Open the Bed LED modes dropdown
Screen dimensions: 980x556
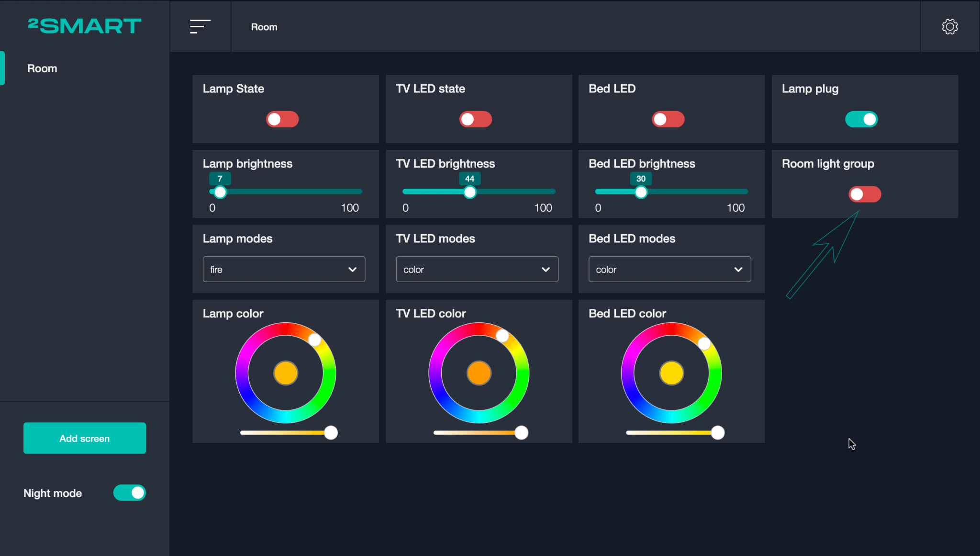669,269
